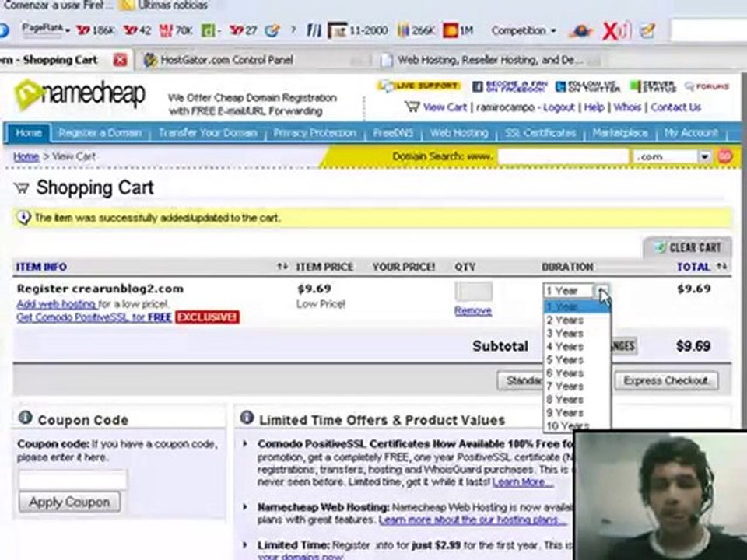The width and height of the screenshot is (747, 560).
Task: Open Web Hosting menu item
Action: (x=459, y=133)
